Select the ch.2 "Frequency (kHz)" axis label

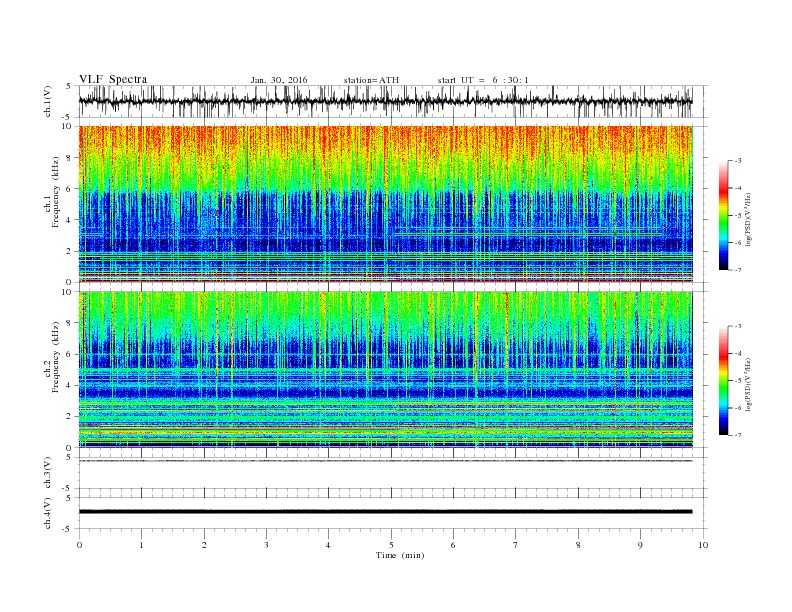click(x=55, y=357)
